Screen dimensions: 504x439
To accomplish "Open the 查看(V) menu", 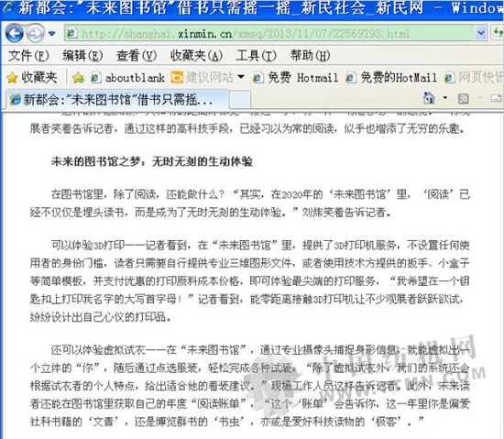I will tap(137, 56).
